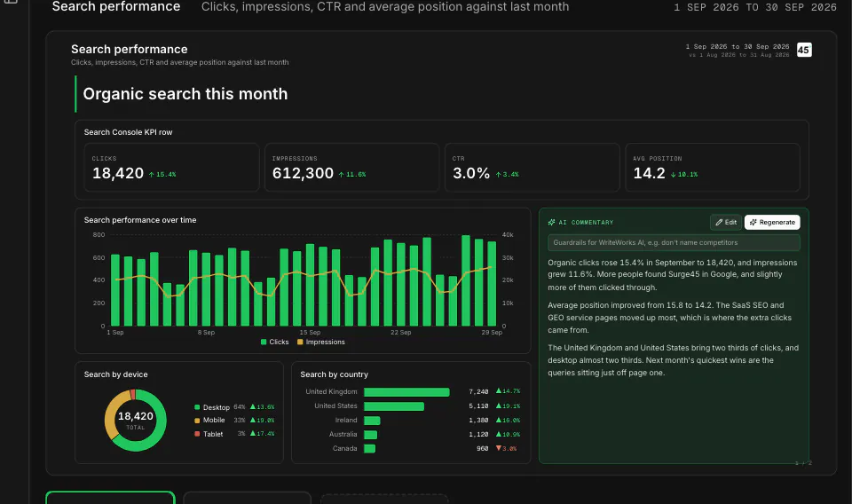Viewport: 852px width, 504px height.
Task: Click the United Kingdom value 7,240
Action: click(478, 391)
